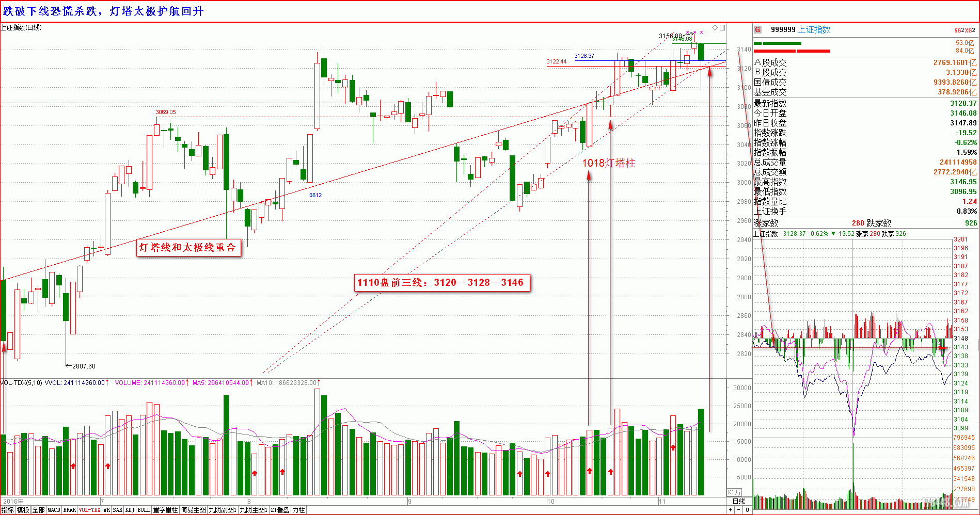Image resolution: width=980 pixels, height=515 pixels.
Task: Click the 基金成交 row
Action: coord(865,92)
